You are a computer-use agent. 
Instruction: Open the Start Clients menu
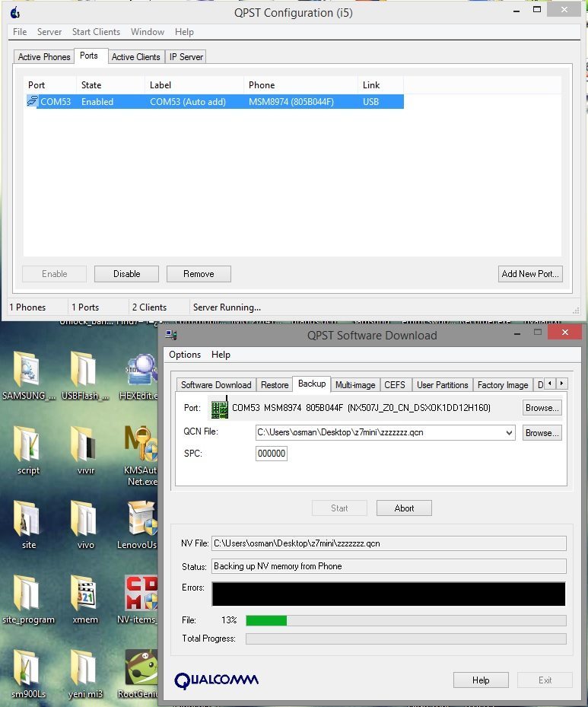[x=96, y=32]
